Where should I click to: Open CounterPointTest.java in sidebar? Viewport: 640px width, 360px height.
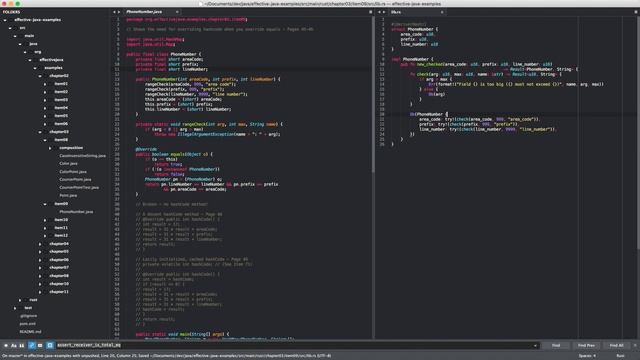pos(79,187)
